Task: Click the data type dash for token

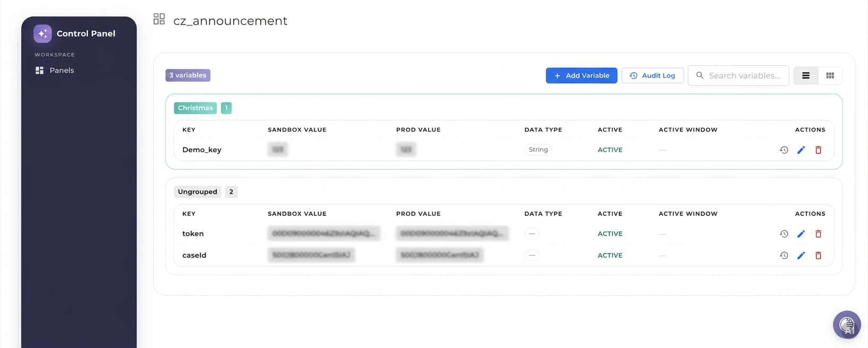Action: [532, 234]
